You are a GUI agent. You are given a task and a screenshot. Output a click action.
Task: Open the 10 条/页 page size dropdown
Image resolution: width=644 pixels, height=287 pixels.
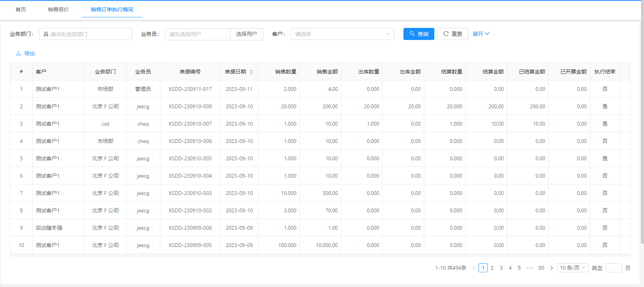coord(573,268)
